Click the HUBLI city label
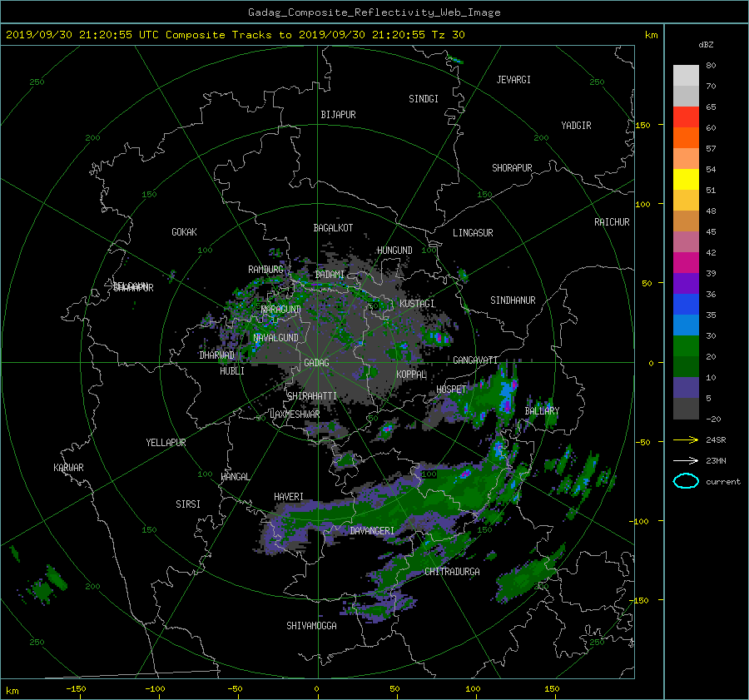Viewport: 749px width, 700px height. [232, 371]
